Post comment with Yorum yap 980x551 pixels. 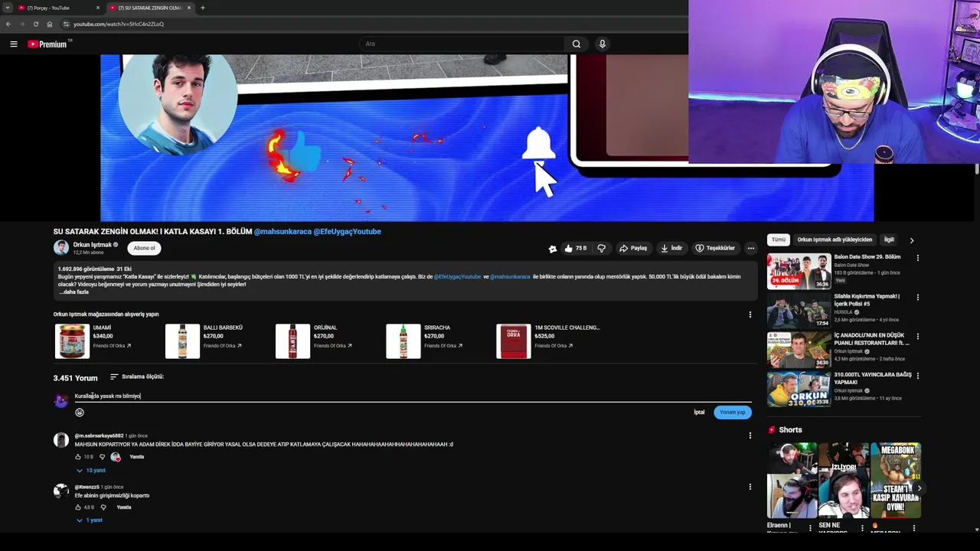732,412
